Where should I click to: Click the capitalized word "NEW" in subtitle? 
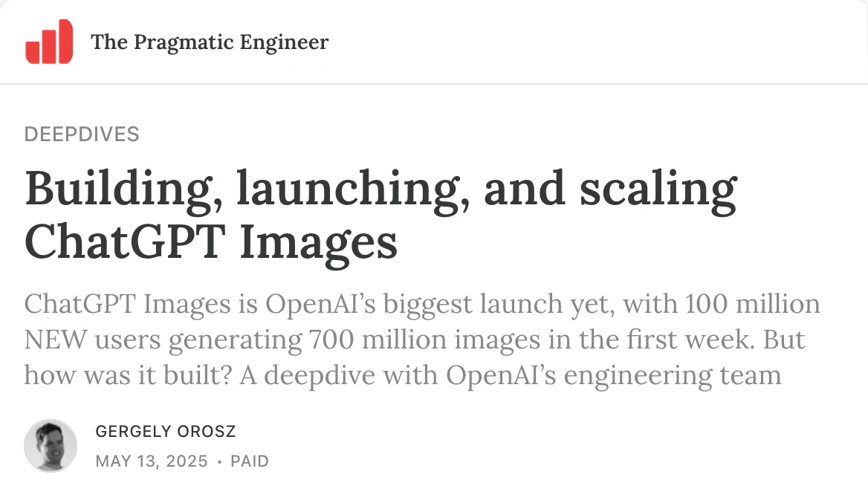(x=55, y=339)
